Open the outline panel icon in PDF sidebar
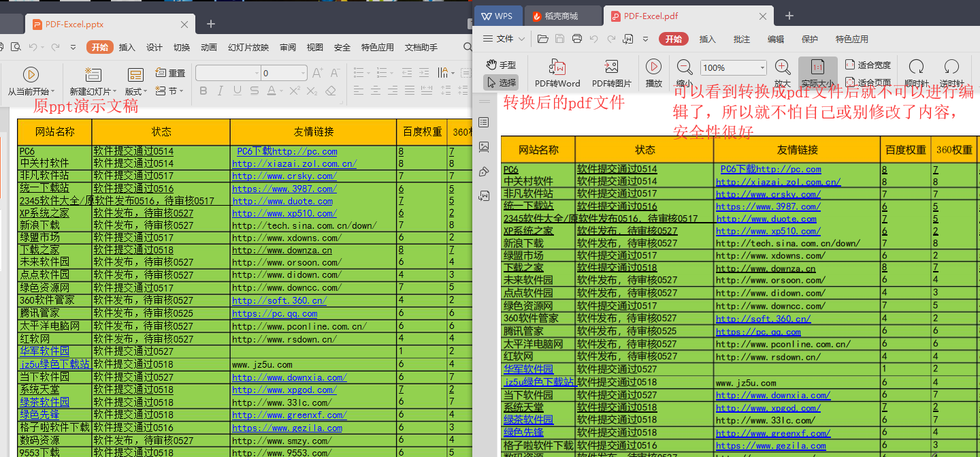 click(x=484, y=122)
